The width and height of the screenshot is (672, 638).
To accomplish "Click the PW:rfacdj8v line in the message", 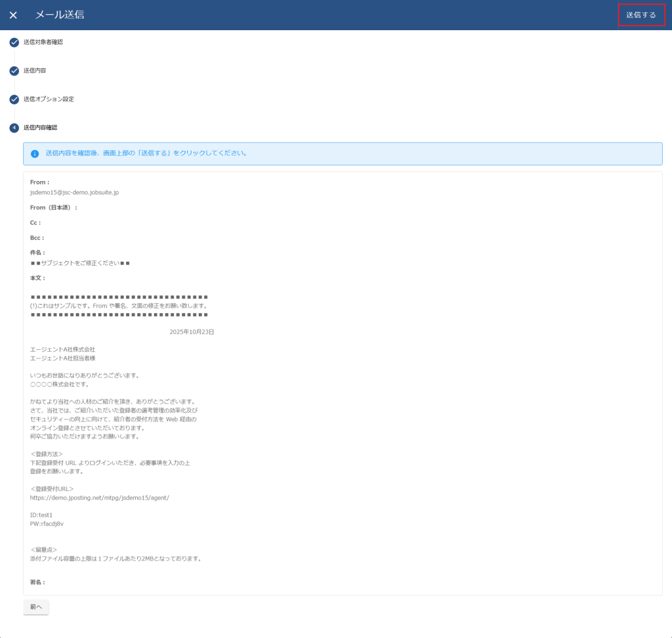I will 47,524.
